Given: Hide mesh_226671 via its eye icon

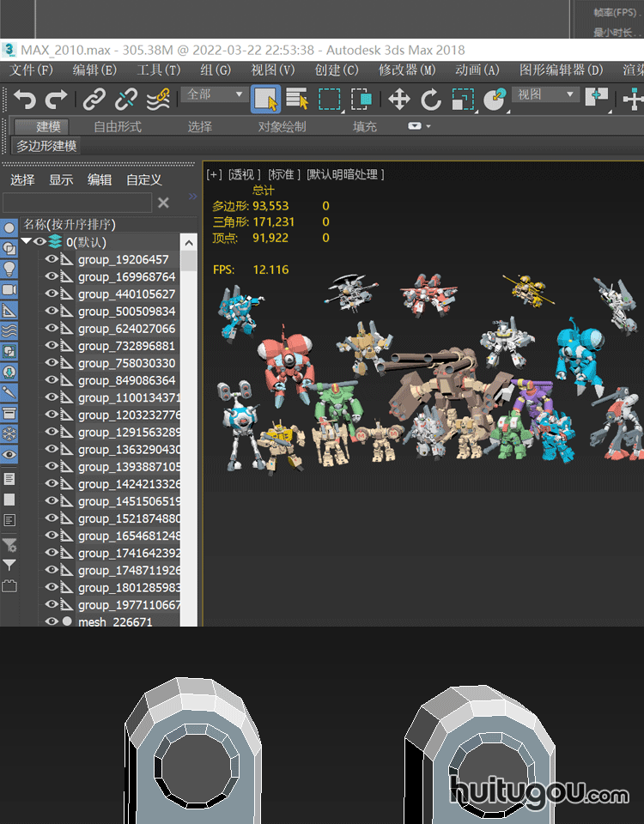Looking at the screenshot, I should click(x=52, y=622).
